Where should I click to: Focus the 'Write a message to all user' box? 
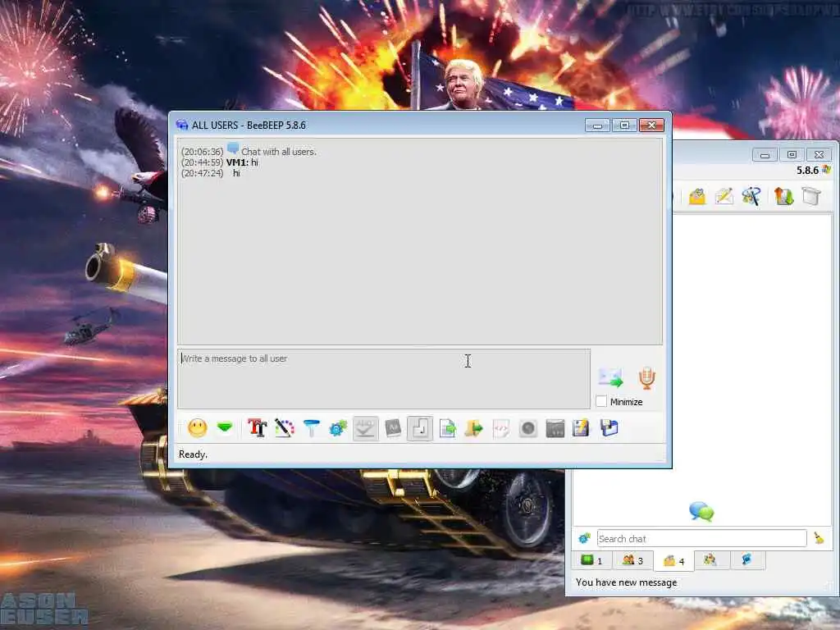click(384, 379)
